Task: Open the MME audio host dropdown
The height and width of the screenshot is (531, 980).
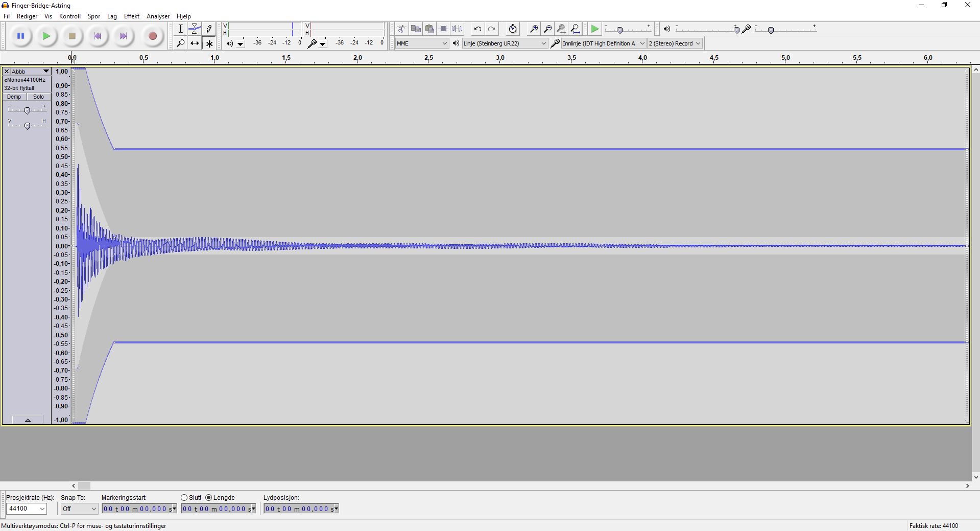Action: click(x=422, y=43)
